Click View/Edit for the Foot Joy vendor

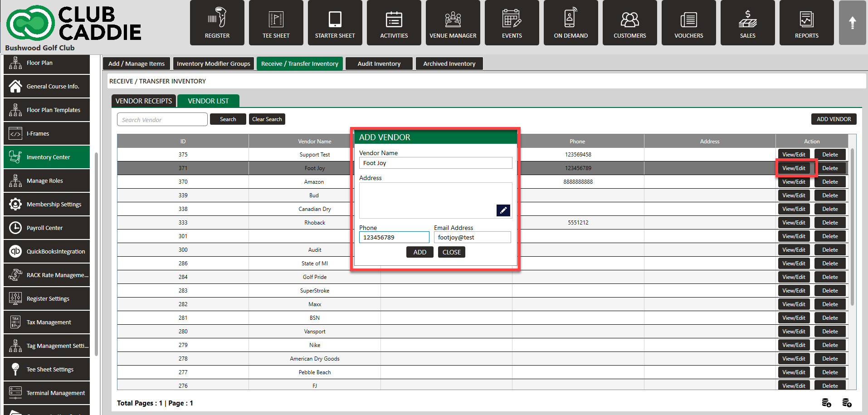[x=794, y=168]
